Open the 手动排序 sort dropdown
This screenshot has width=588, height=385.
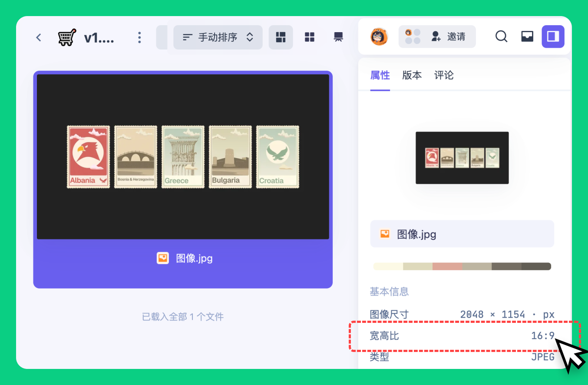click(x=218, y=37)
